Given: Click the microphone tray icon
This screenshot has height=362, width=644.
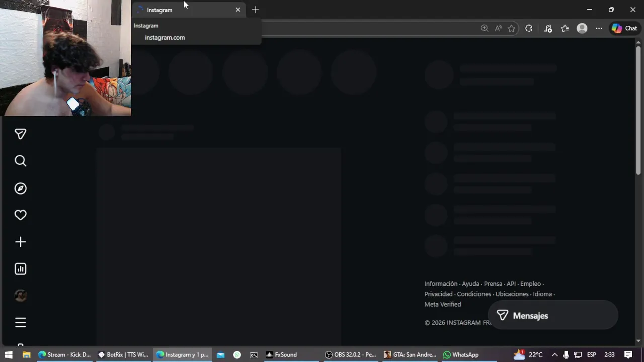Looking at the screenshot, I should coord(566,355).
